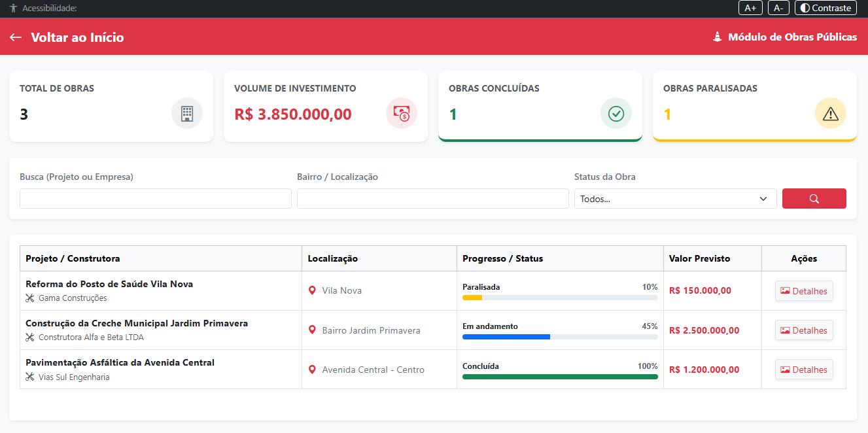Select Pavimentação Asfáltica da Avenida Central

click(x=120, y=362)
